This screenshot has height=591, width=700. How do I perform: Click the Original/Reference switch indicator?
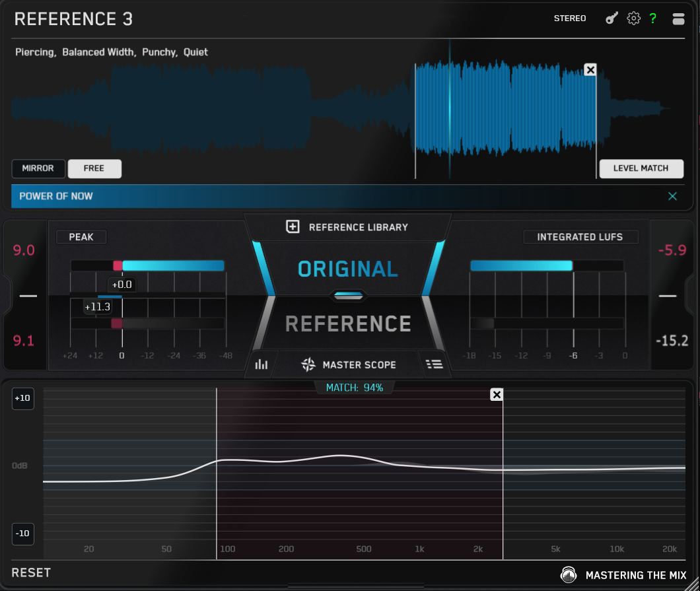[x=348, y=296]
